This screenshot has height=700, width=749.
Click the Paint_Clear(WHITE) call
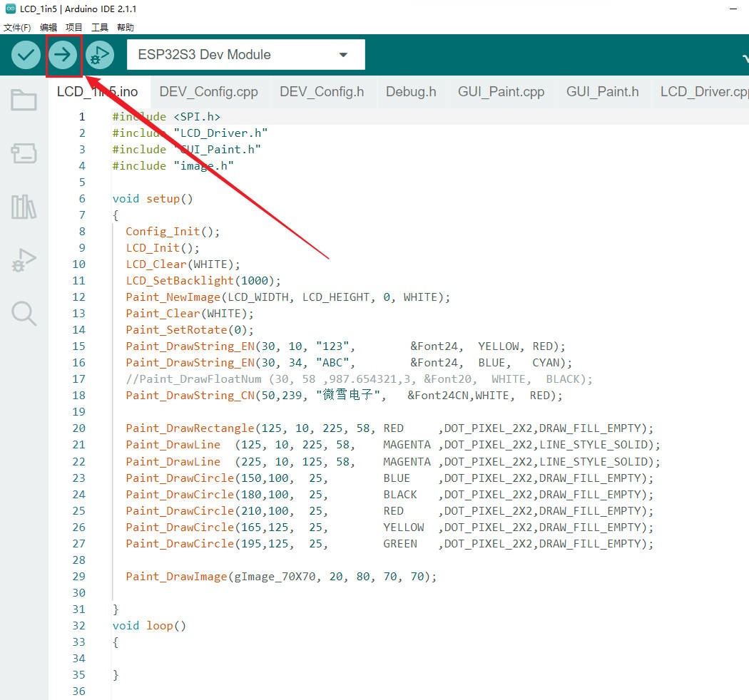point(190,314)
